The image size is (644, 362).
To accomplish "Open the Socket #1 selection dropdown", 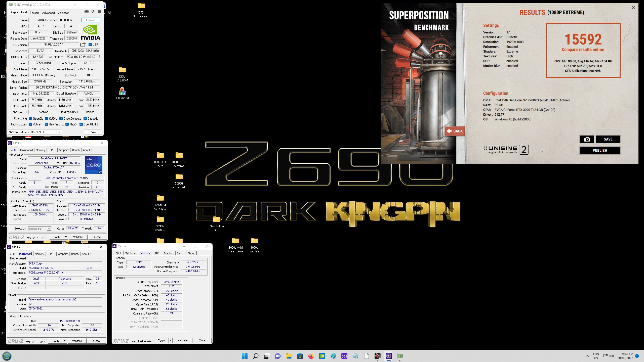I will pyautogui.click(x=39, y=229).
